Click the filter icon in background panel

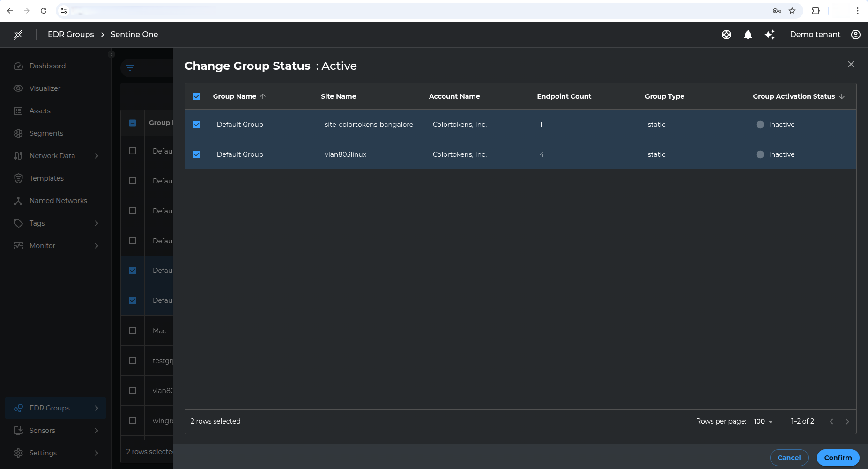130,68
